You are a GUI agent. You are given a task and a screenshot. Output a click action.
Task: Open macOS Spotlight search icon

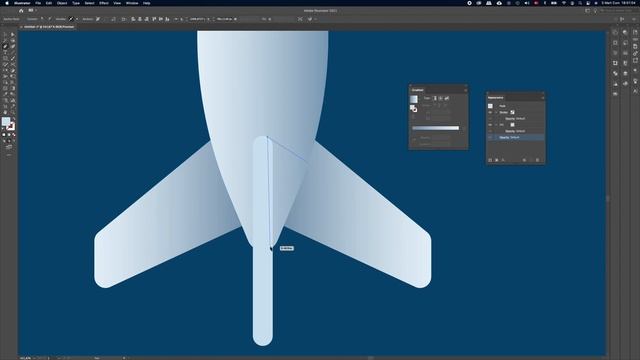click(580, 3)
